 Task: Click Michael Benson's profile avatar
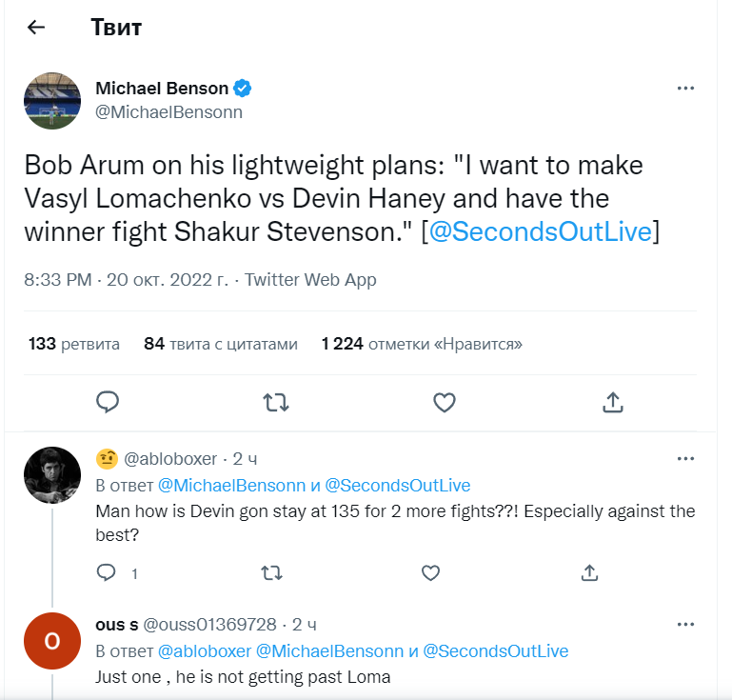pos(52,100)
